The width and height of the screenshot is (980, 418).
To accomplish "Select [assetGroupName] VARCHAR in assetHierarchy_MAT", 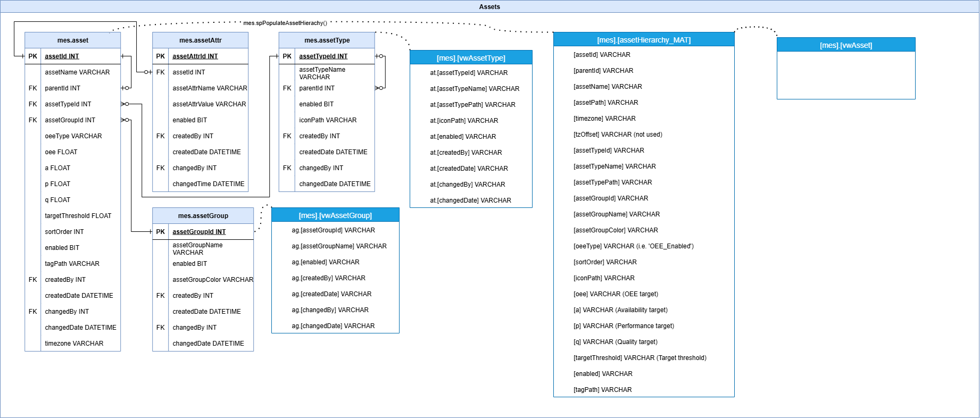I will [x=644, y=214].
